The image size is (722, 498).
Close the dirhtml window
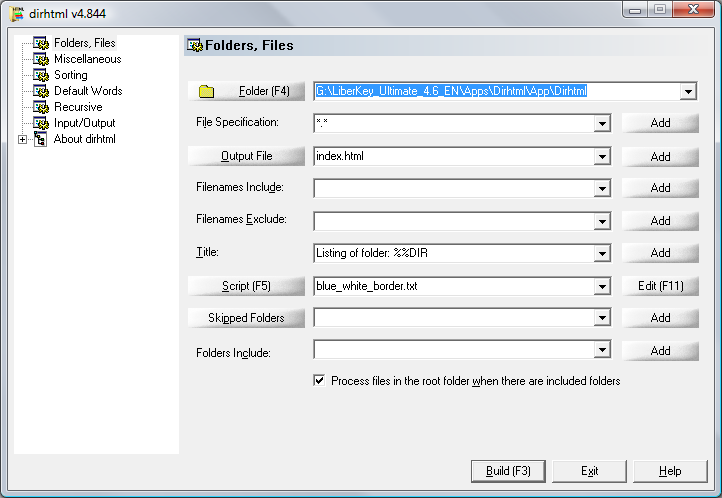coord(693,9)
